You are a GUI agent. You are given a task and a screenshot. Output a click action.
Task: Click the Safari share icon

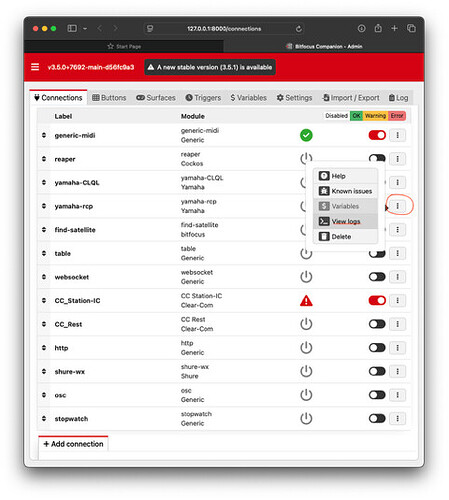378,28
